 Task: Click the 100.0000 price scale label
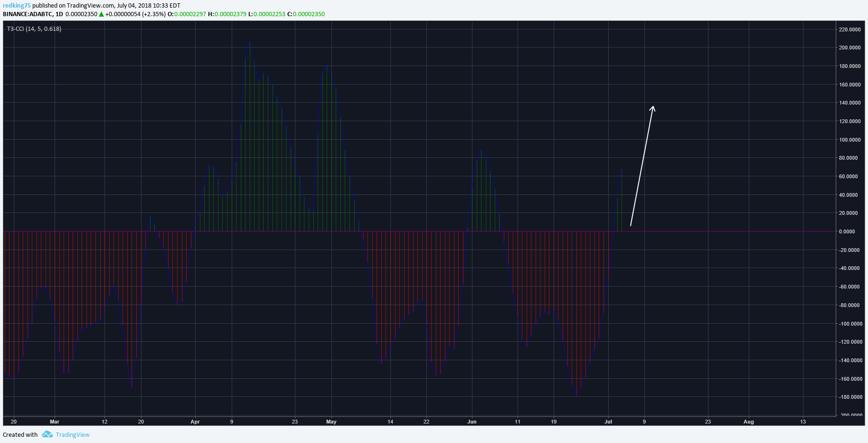849,140
